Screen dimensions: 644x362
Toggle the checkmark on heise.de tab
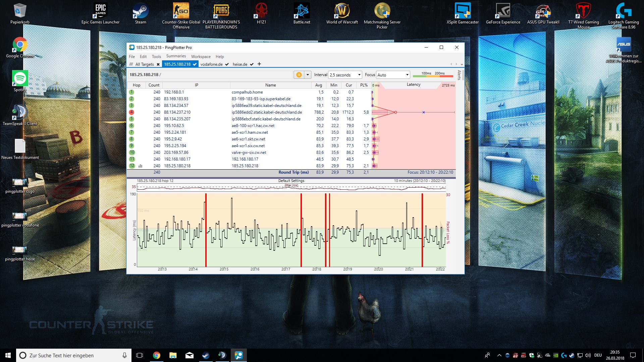(252, 64)
